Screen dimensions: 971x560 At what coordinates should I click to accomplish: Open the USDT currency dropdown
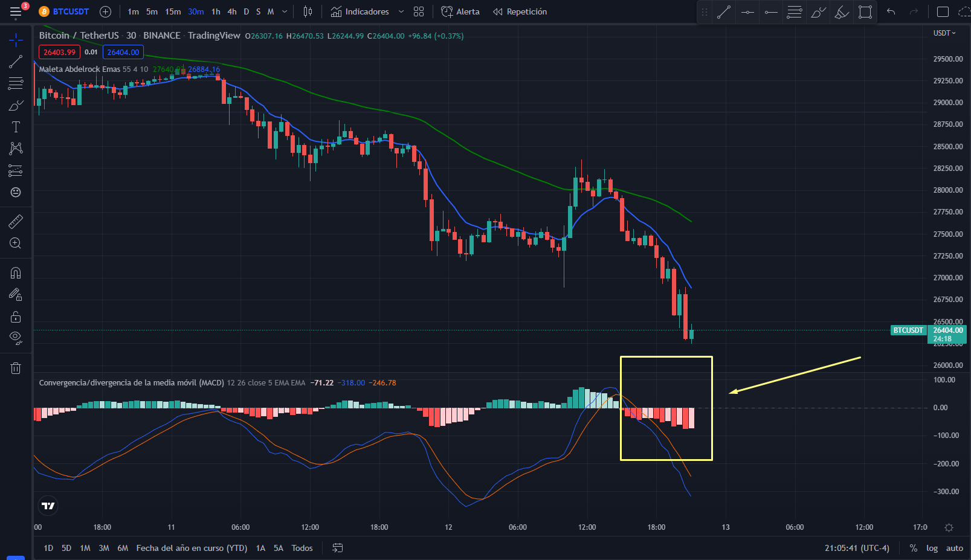[x=944, y=33]
